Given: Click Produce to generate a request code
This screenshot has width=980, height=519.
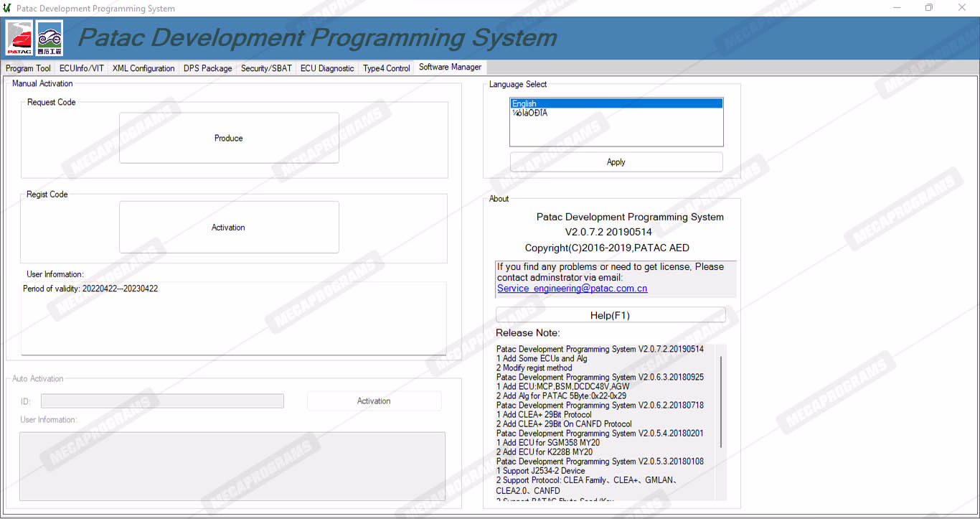Looking at the screenshot, I should coord(229,138).
